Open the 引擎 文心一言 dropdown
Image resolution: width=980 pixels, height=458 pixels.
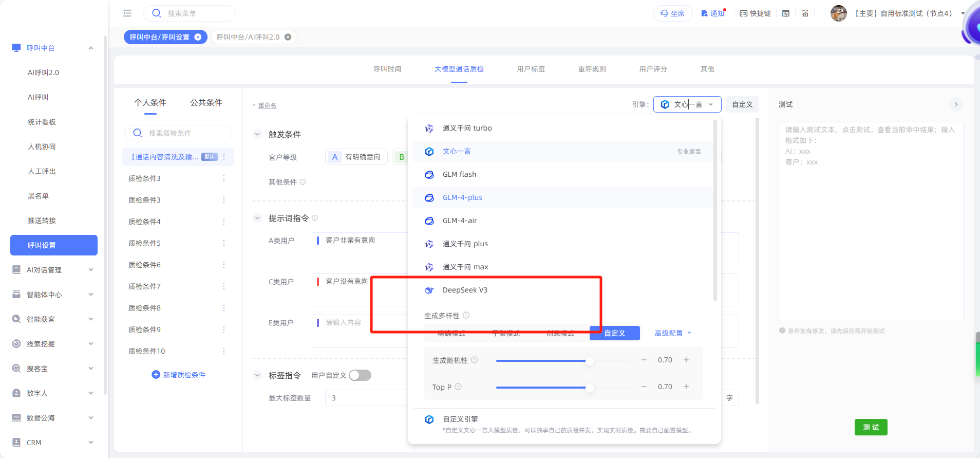coord(687,104)
